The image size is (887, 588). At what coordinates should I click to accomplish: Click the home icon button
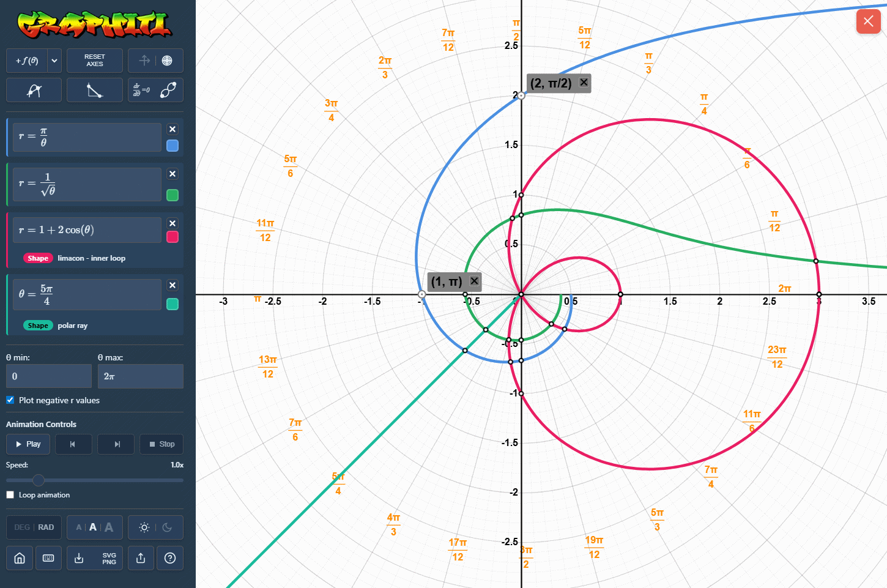20,558
